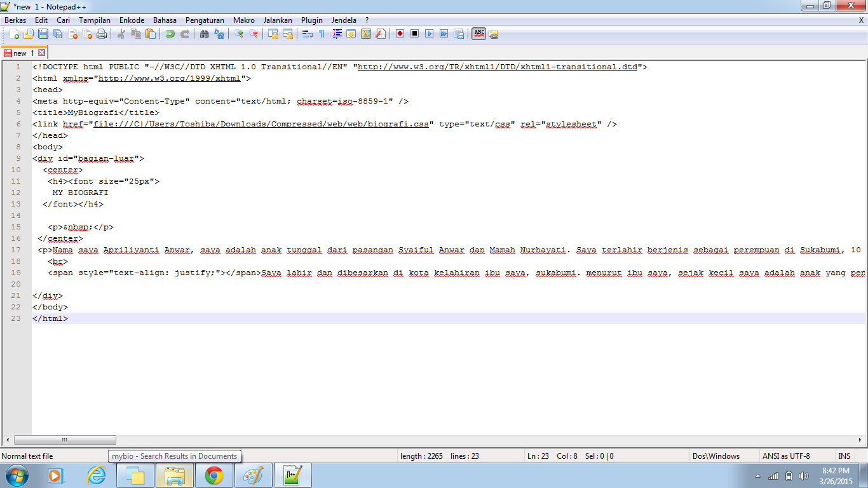Open the Jendela menu
The image size is (868, 488).
pyautogui.click(x=344, y=20)
